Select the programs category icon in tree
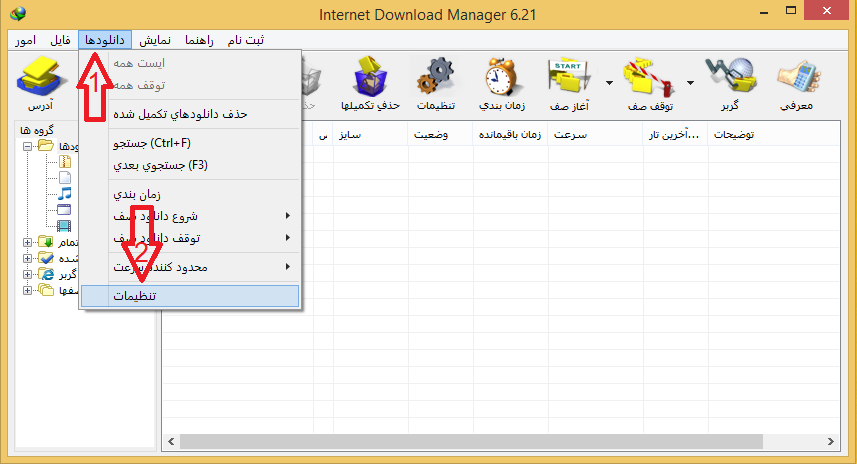Viewport: 857px width, 464px height. (64, 209)
